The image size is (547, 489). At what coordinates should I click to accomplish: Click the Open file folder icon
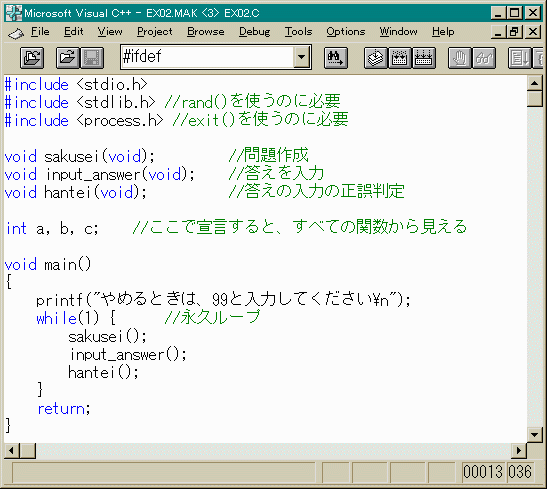(68, 58)
